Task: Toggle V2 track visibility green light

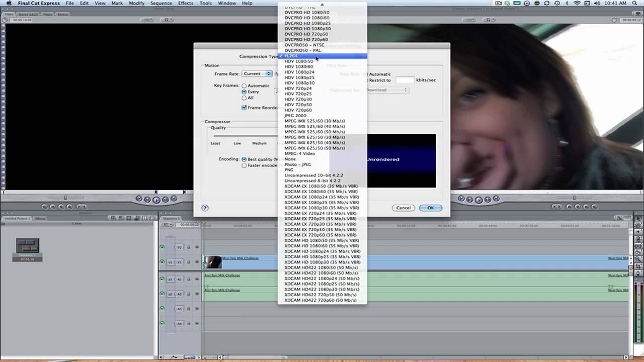Action: pyautogui.click(x=162, y=247)
